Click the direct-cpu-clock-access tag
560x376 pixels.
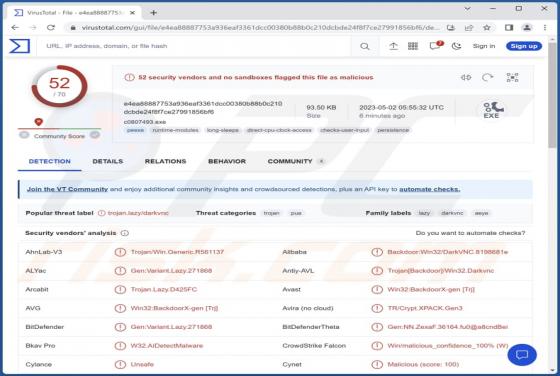coord(279,130)
